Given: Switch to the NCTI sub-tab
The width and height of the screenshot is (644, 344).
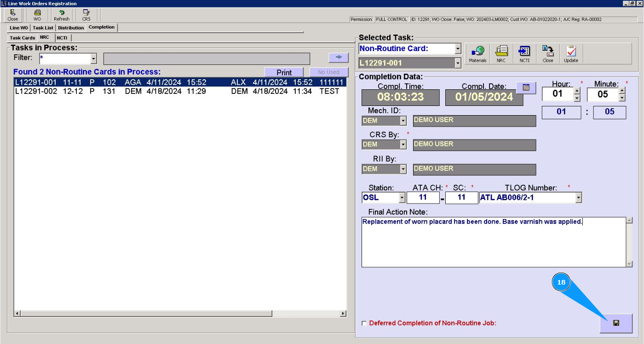Looking at the screenshot, I should pos(62,38).
